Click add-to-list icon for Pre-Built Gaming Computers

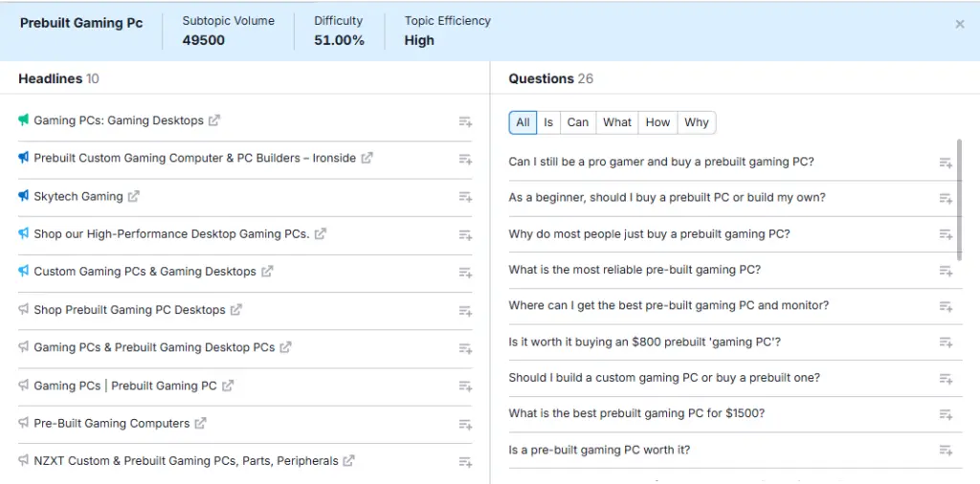[465, 424]
